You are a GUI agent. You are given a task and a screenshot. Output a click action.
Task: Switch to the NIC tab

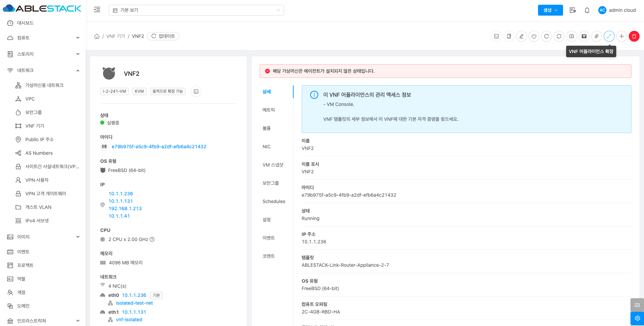[x=266, y=147]
